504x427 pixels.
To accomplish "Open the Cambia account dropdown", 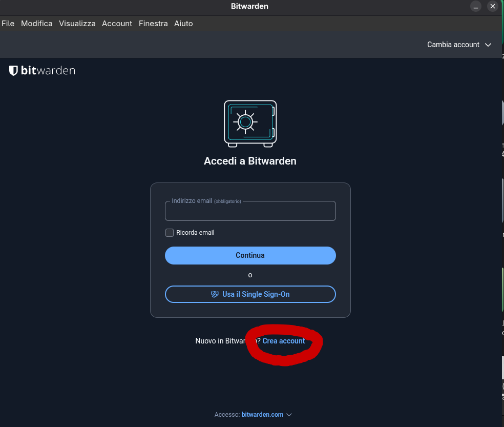I will pos(459,45).
